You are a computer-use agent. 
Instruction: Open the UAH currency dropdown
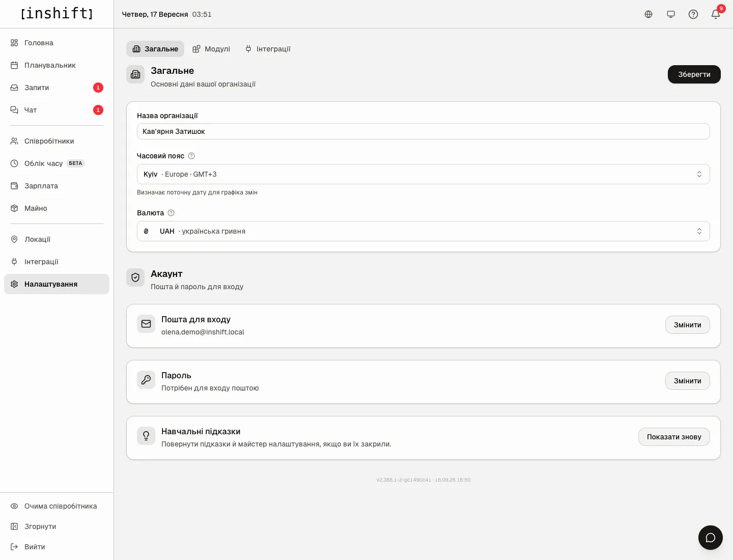pyautogui.click(x=424, y=231)
